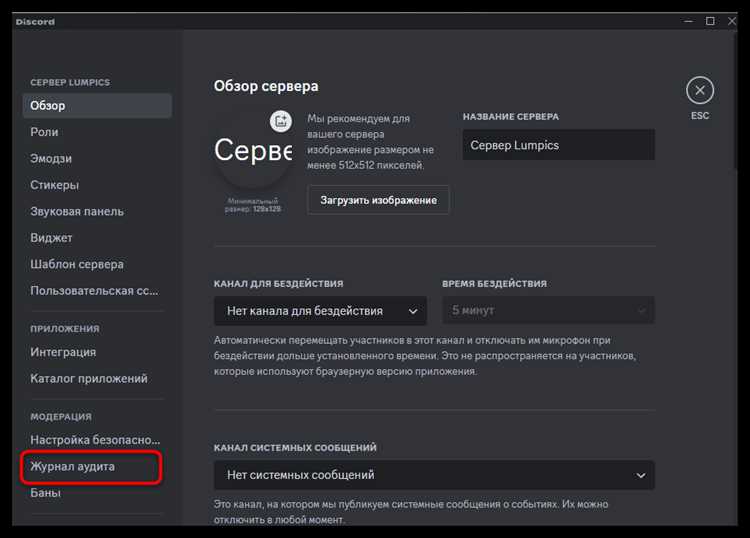The image size is (750, 538).
Task: Click the server avatar thumbnail
Action: (x=253, y=150)
